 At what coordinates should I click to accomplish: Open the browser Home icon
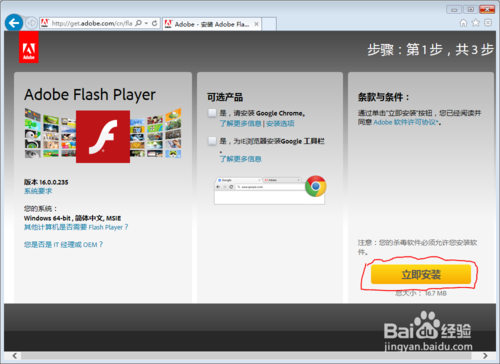463,23
